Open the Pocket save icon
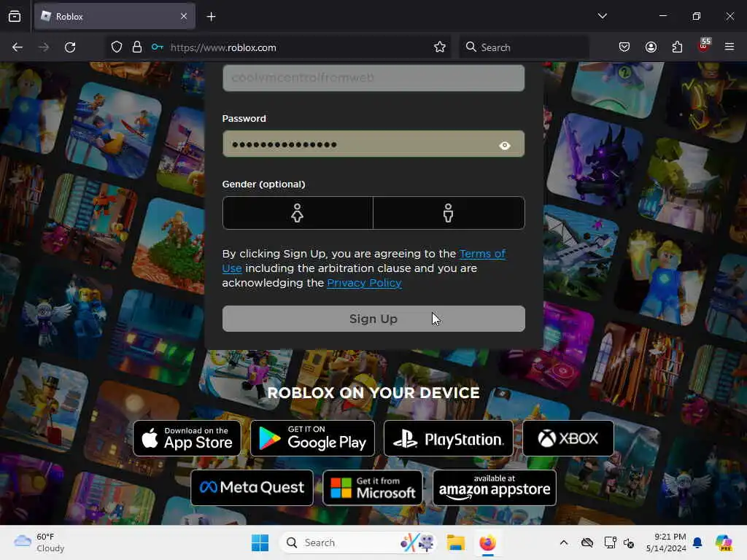This screenshot has height=560, width=747. 624,47
